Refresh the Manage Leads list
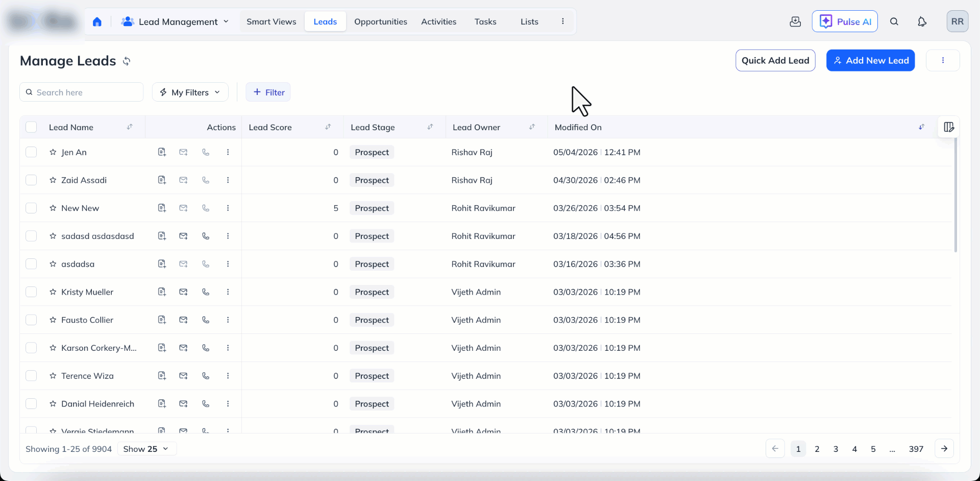This screenshot has width=980, height=481. coord(127,61)
